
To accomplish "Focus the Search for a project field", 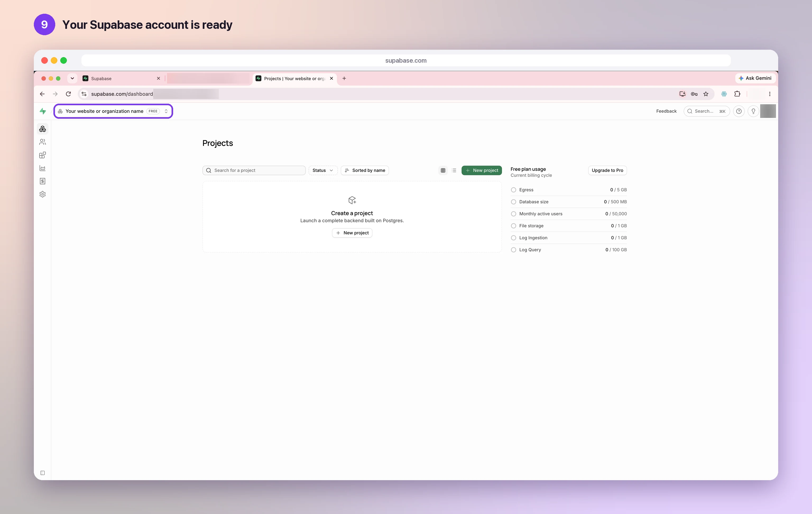I will 254,170.
